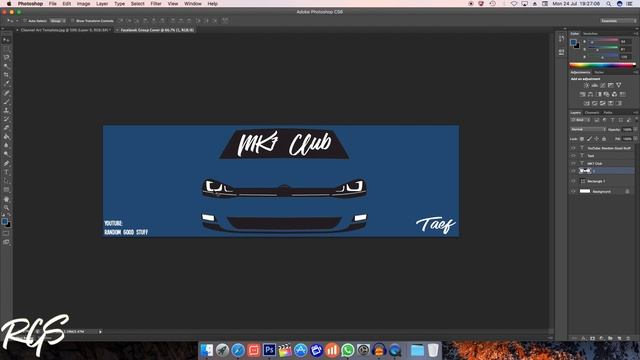Select the Clone Stamp tool

(6, 110)
